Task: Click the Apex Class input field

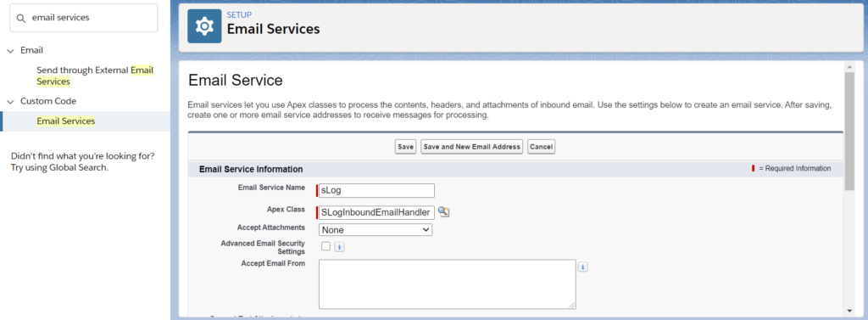Action: [376, 212]
